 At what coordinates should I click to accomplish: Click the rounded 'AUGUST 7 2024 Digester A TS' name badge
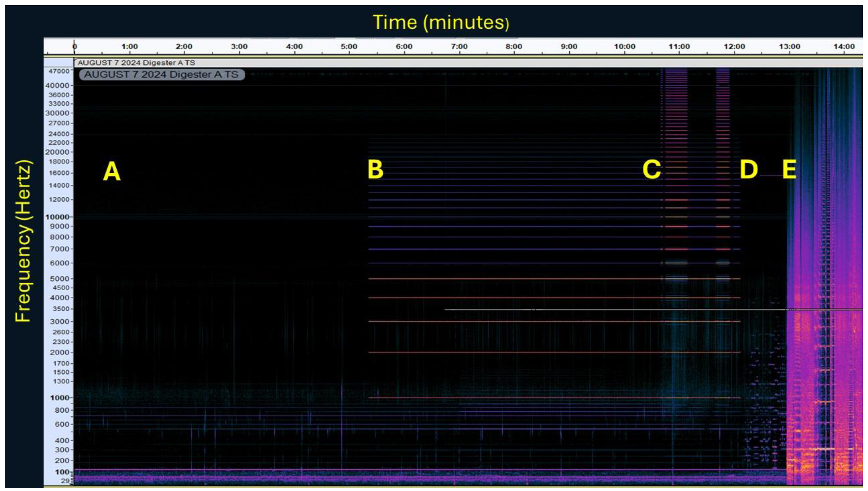161,74
